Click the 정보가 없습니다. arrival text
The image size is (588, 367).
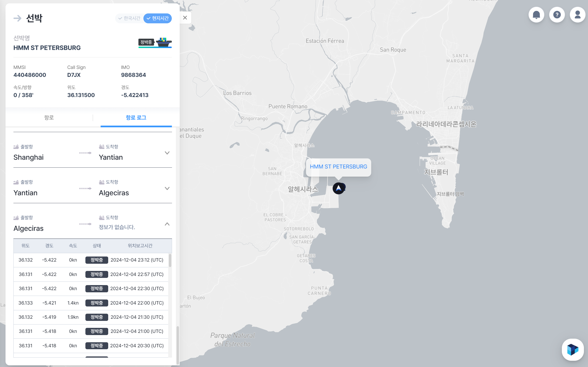(x=117, y=227)
